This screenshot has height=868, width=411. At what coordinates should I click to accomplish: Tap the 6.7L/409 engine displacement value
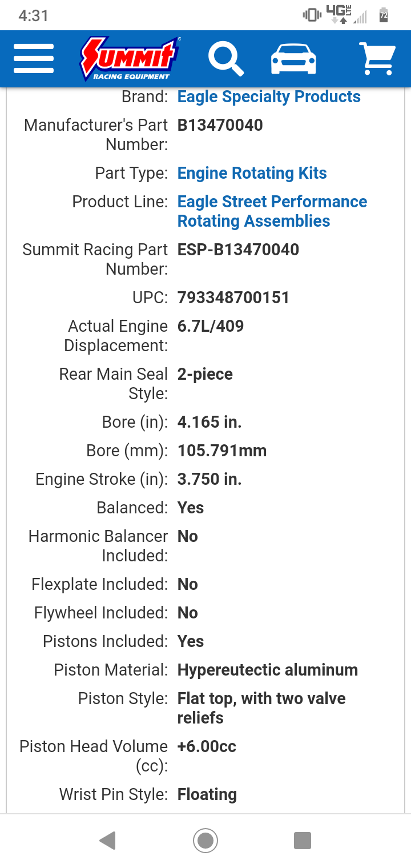pos(211,326)
